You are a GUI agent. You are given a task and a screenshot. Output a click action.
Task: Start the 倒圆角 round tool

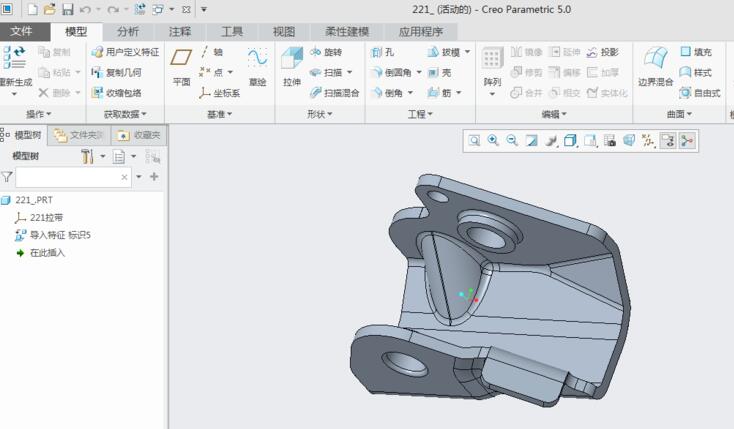click(x=391, y=73)
